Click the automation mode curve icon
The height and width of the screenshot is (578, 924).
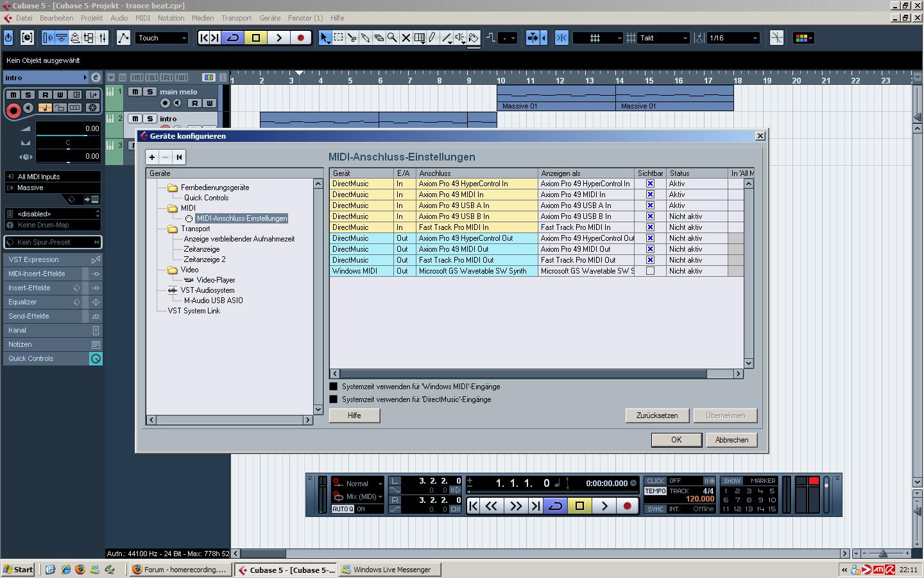click(x=123, y=38)
